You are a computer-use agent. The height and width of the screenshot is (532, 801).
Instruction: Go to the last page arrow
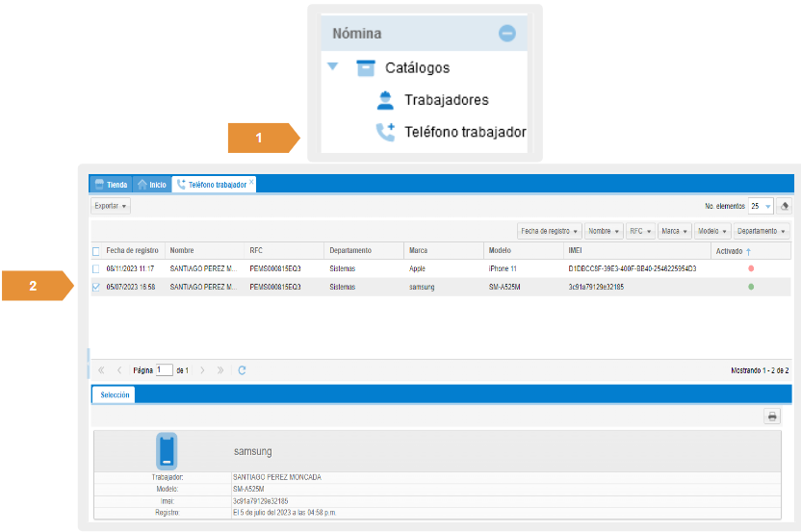click(220, 369)
